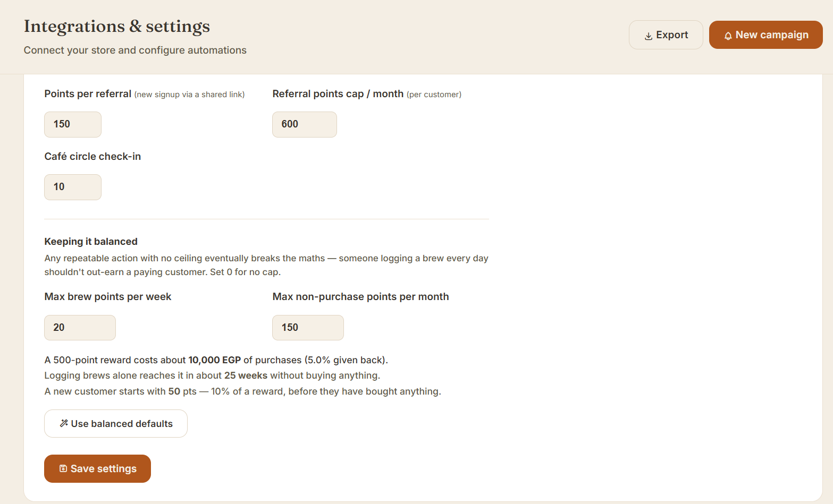833x504 pixels.
Task: Apply Use balanced defaults
Action: coord(116,423)
